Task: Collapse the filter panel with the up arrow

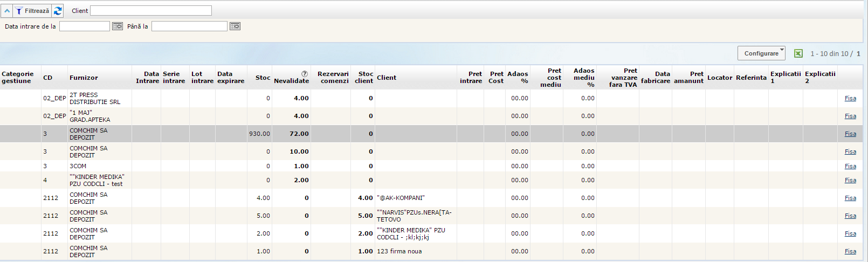Action: [7, 11]
